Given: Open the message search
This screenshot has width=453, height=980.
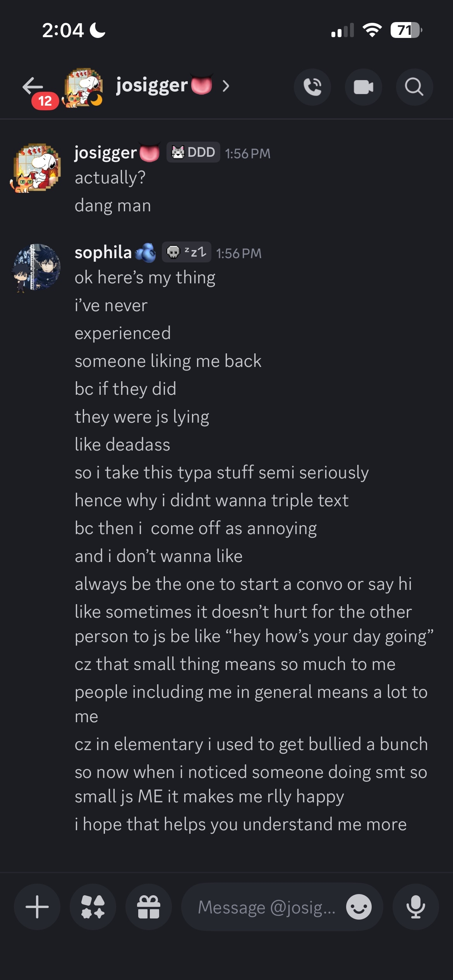Looking at the screenshot, I should tap(414, 87).
